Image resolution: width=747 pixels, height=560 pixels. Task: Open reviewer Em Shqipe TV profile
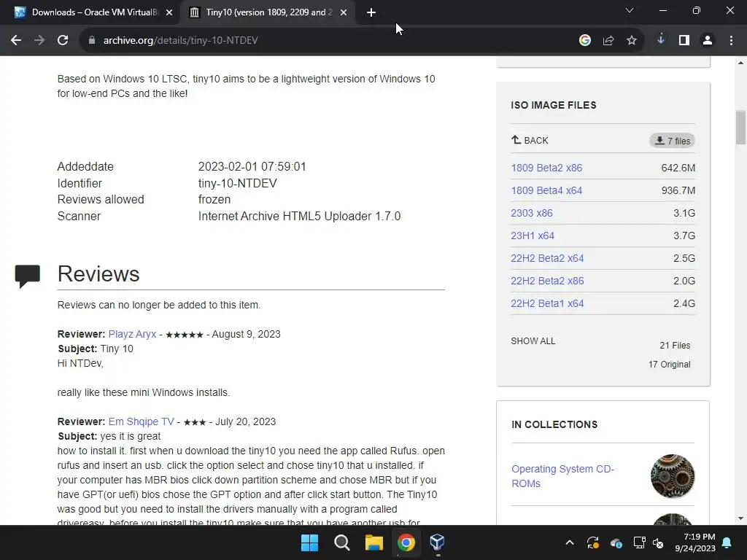pos(142,422)
